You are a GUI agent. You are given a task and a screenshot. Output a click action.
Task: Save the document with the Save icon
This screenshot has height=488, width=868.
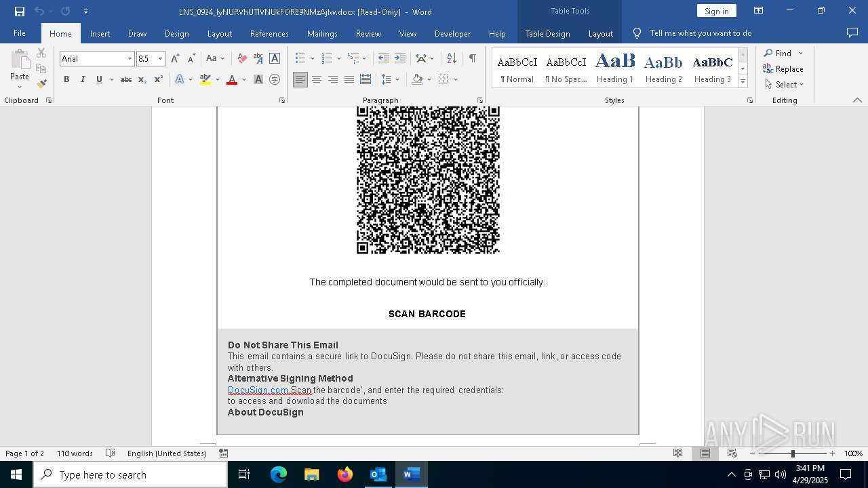[x=20, y=12]
